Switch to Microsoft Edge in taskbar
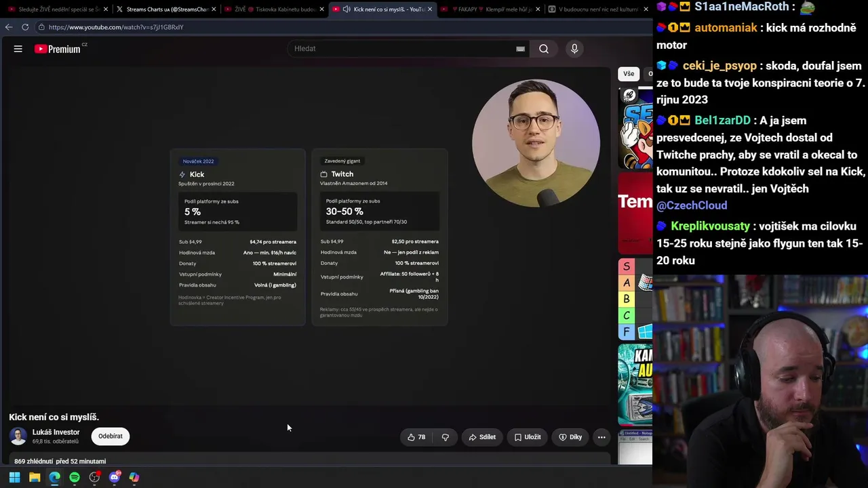Viewport: 868px width, 488px height. [54, 477]
